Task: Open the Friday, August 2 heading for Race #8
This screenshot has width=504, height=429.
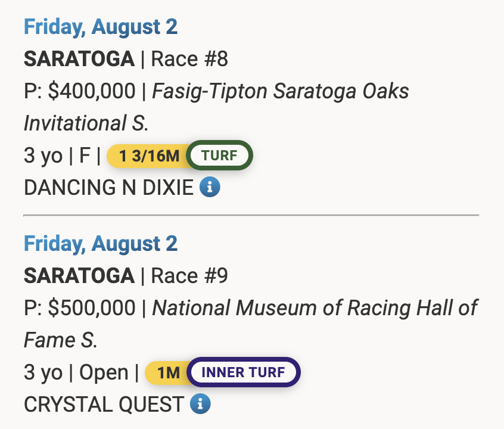Action: pyautogui.click(x=100, y=27)
